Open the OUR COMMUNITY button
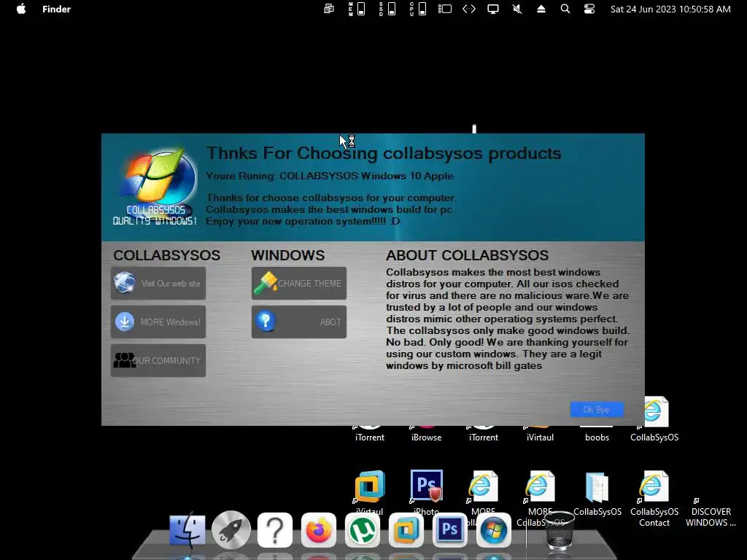 pyautogui.click(x=158, y=360)
